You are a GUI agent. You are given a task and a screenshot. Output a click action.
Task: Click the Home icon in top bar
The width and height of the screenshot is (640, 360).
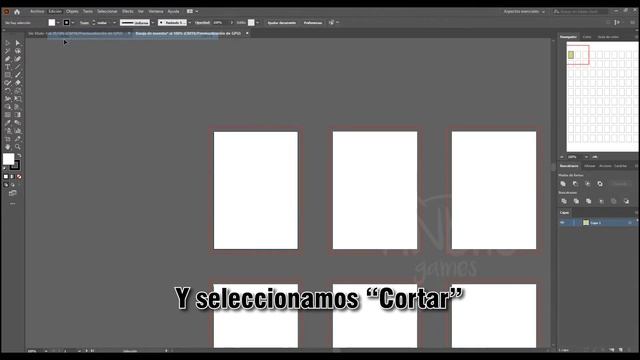17,11
